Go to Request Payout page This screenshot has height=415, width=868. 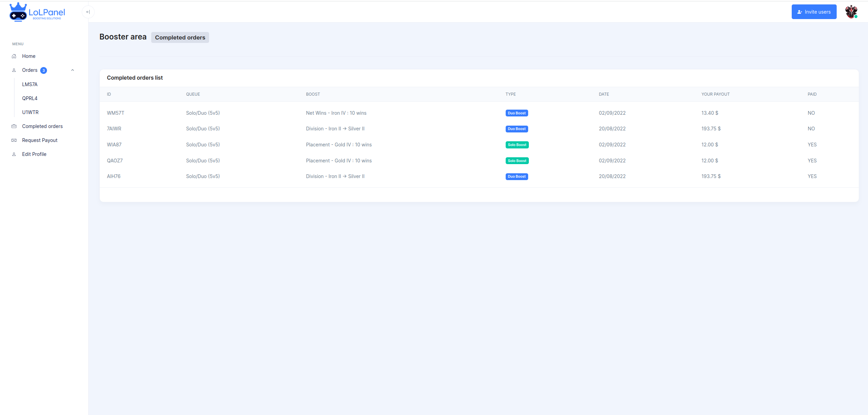coord(40,140)
